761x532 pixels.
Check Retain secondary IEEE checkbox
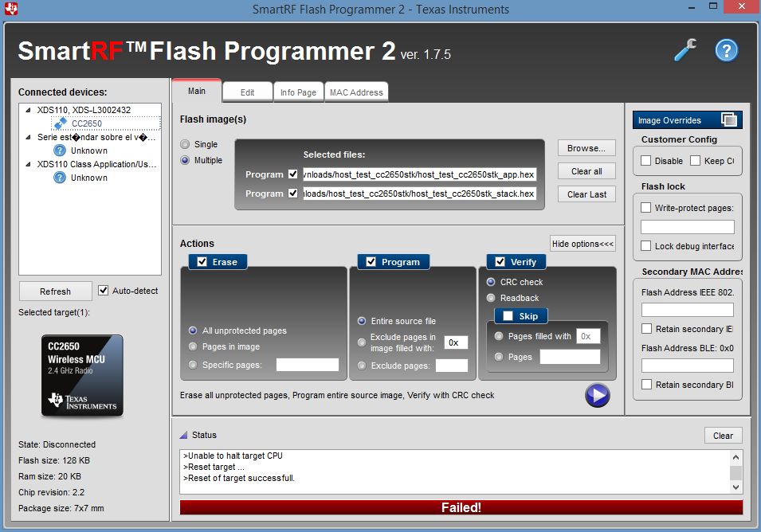click(646, 329)
